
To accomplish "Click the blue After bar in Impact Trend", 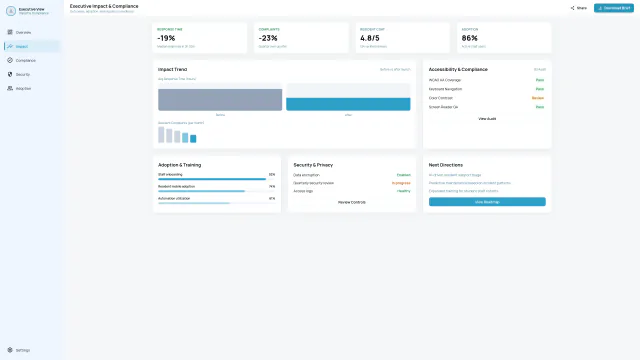I will pos(348,104).
